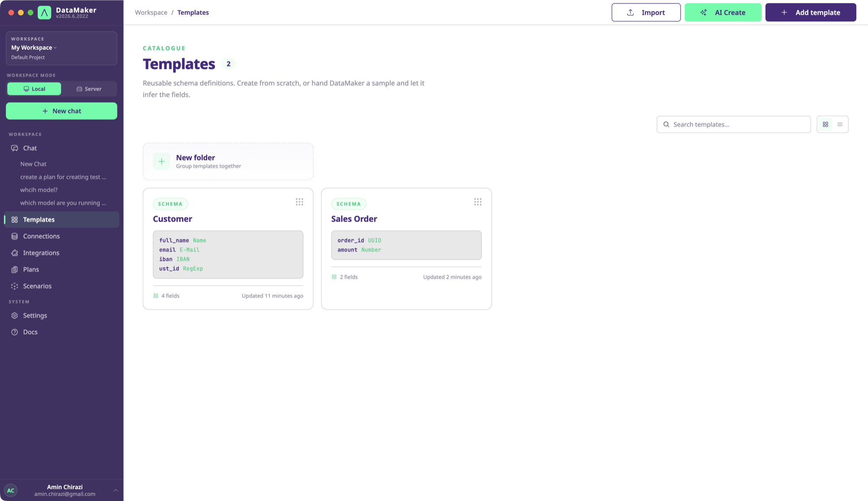This screenshot has height=501, width=868.
Task: Open Scenarios in the sidebar
Action: point(62,286)
